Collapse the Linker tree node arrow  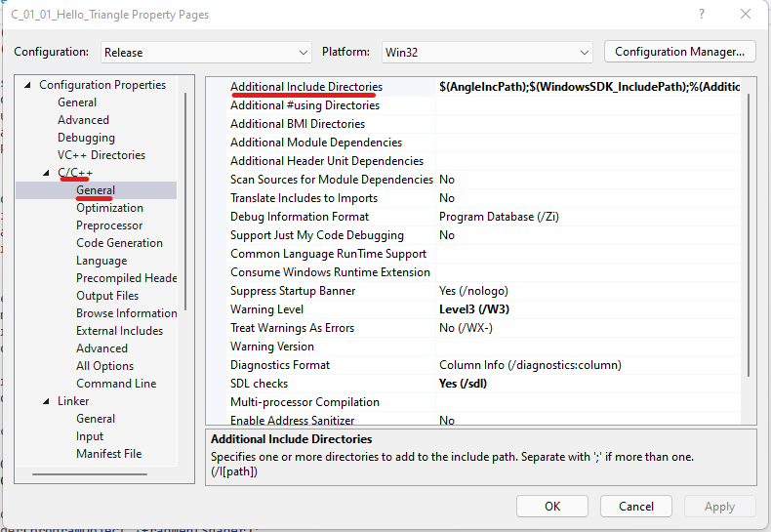tap(46, 401)
